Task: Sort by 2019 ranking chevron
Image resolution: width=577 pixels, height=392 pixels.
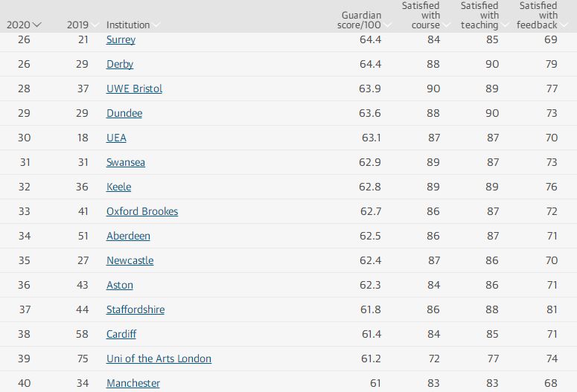Action: tap(95, 25)
